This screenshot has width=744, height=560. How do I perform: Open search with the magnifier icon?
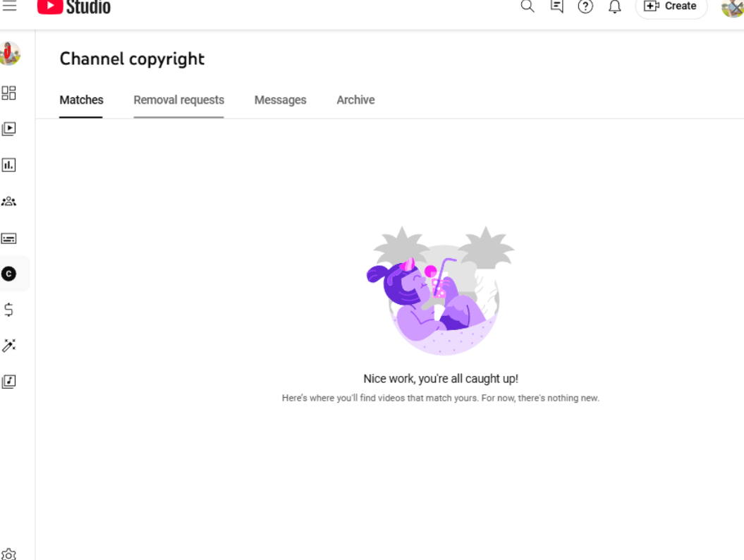point(527,6)
